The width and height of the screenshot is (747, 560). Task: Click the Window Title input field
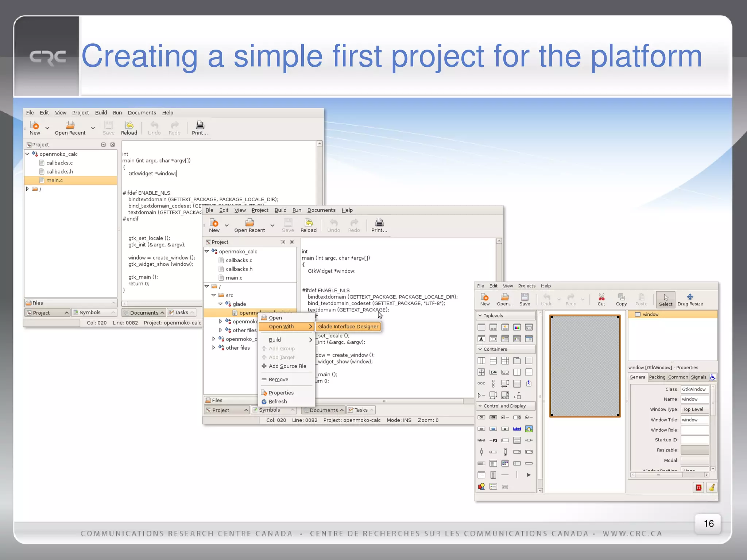695,420
